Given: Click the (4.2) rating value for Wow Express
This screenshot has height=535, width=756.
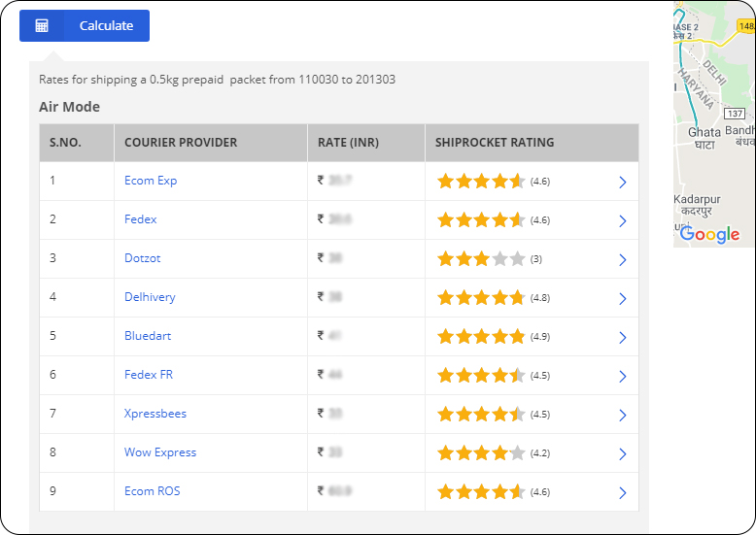Looking at the screenshot, I should coord(540,453).
